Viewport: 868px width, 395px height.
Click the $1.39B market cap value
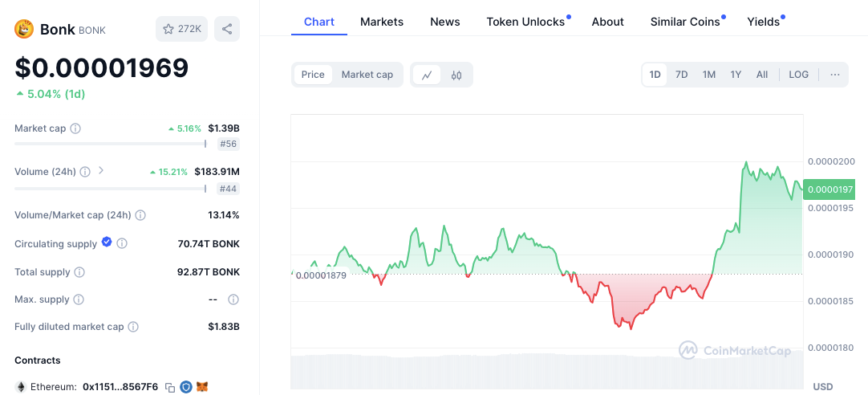[224, 128]
